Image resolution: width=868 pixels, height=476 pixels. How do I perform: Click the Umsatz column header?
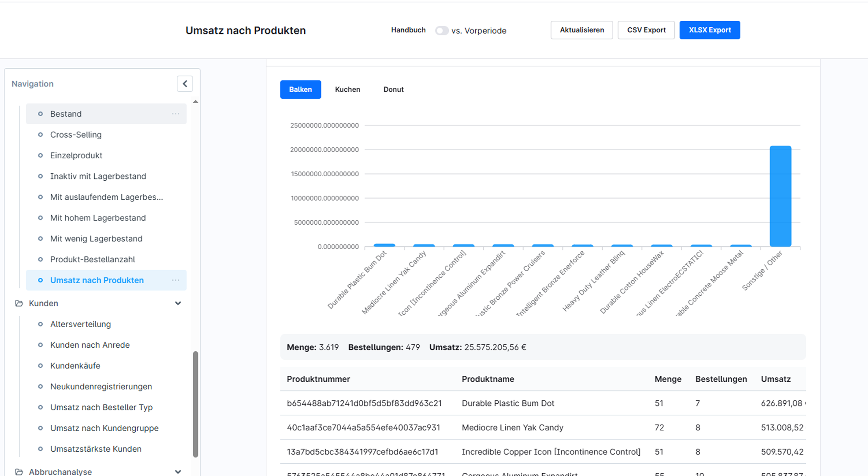tap(776, 379)
